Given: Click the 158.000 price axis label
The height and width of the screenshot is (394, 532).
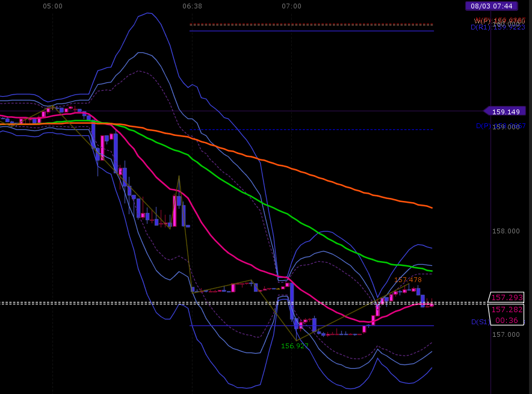Looking at the screenshot, I should (x=506, y=231).
